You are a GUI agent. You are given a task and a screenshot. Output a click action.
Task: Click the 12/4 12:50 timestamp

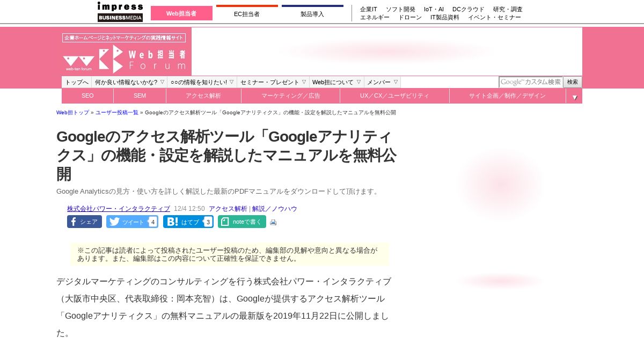click(x=189, y=209)
